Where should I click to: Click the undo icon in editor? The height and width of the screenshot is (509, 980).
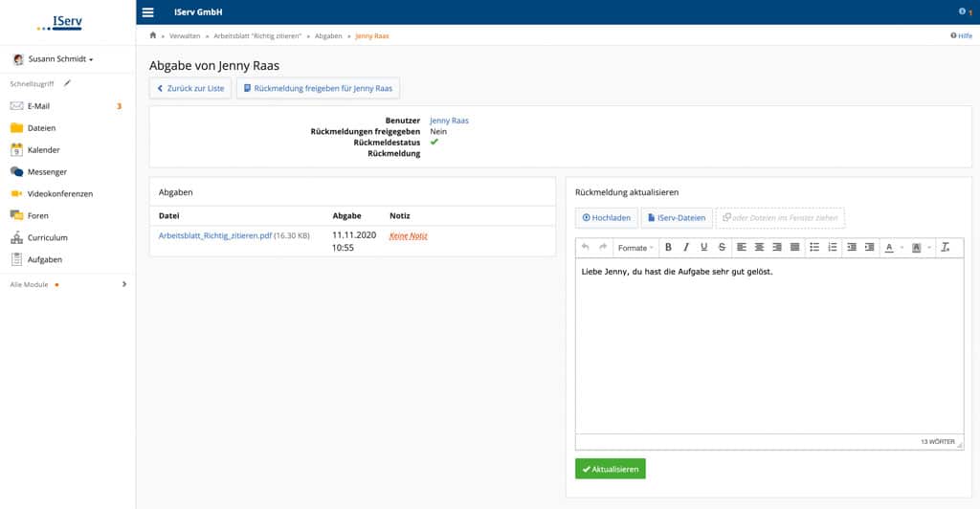coord(585,247)
